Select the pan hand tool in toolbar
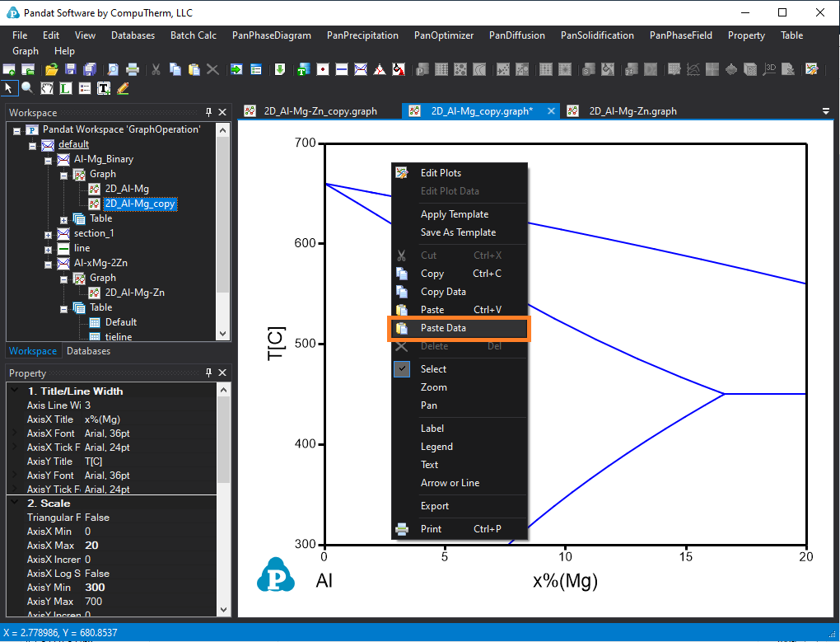The height and width of the screenshot is (642, 840). point(47,88)
